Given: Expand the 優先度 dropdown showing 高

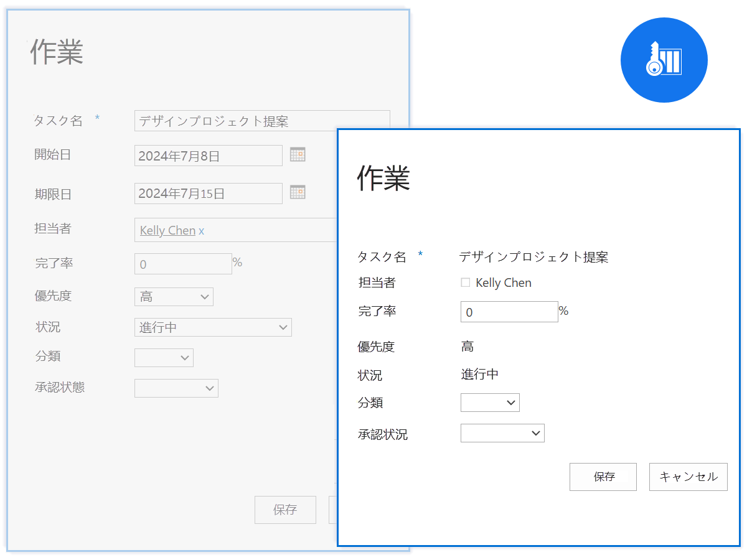Looking at the screenshot, I should pos(174,297).
